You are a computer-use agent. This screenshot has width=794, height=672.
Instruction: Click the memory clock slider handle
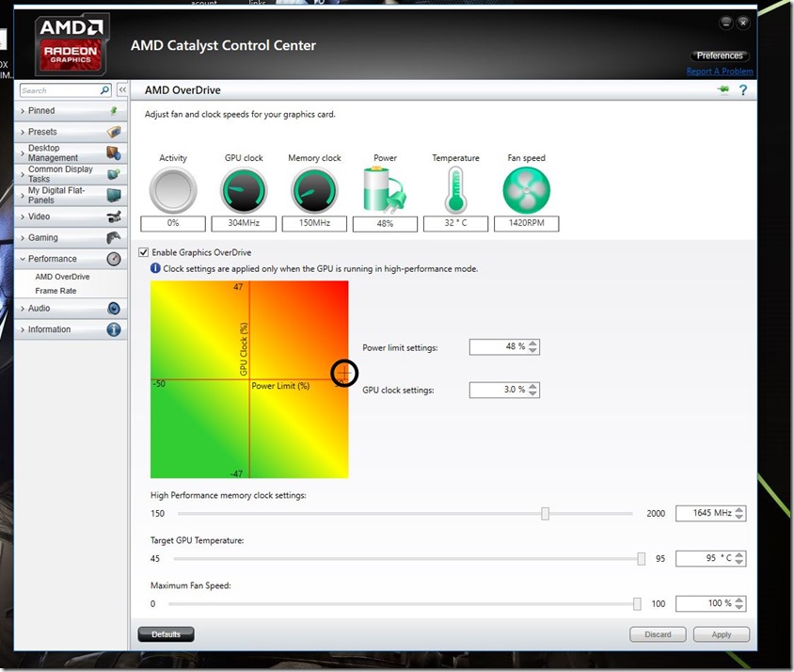545,513
